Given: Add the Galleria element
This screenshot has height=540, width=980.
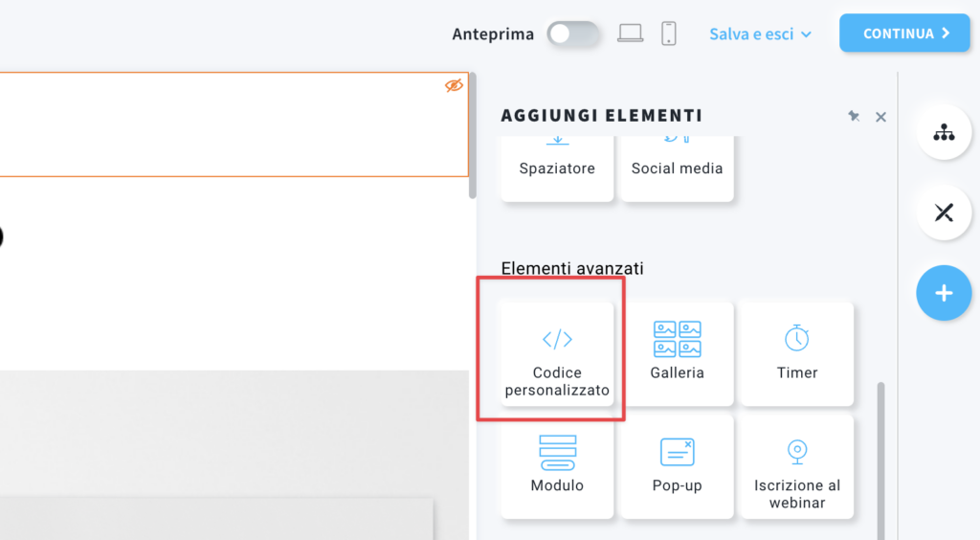Looking at the screenshot, I should coord(677,354).
